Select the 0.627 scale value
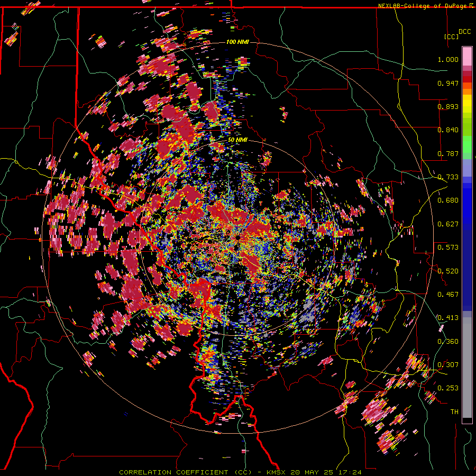476x476 pixels. pyautogui.click(x=448, y=224)
